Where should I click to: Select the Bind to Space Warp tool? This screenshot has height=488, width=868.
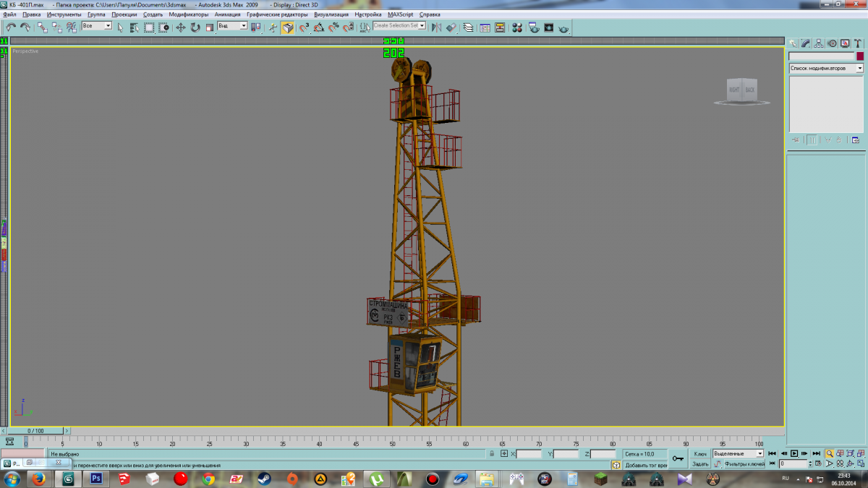(71, 27)
